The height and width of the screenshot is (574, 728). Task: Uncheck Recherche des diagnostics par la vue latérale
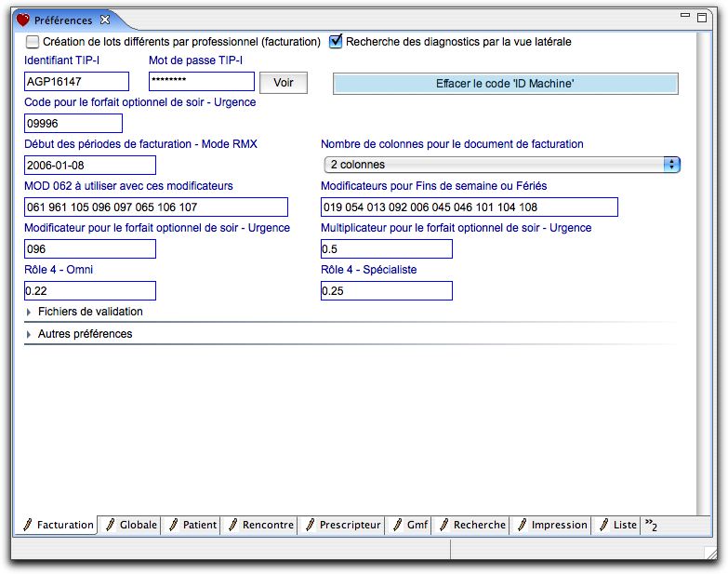[x=337, y=42]
